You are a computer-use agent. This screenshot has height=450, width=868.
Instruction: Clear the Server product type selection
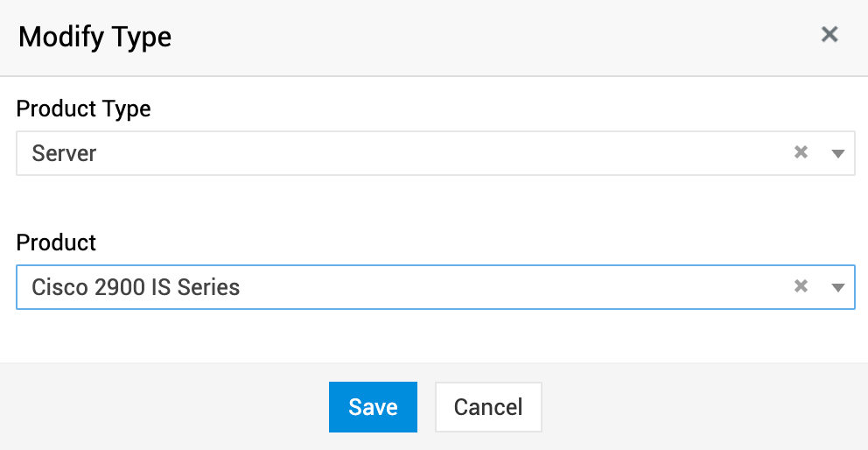point(801,152)
